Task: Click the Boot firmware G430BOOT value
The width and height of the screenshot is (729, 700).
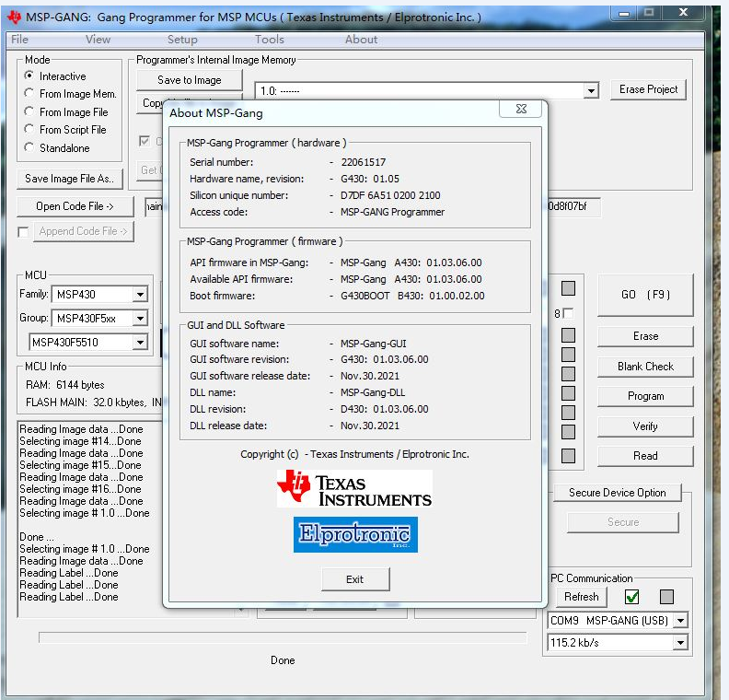Action: coord(412,296)
